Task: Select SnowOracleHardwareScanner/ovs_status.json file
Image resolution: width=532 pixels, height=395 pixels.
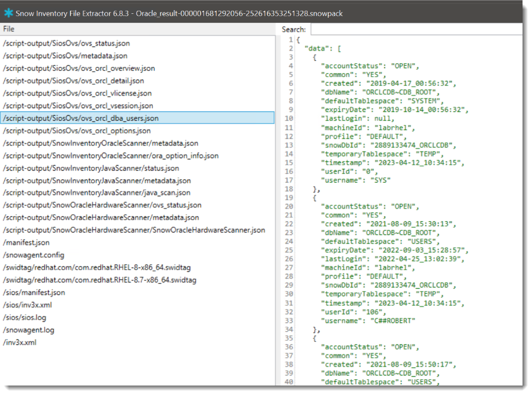Action: pyautogui.click(x=102, y=205)
